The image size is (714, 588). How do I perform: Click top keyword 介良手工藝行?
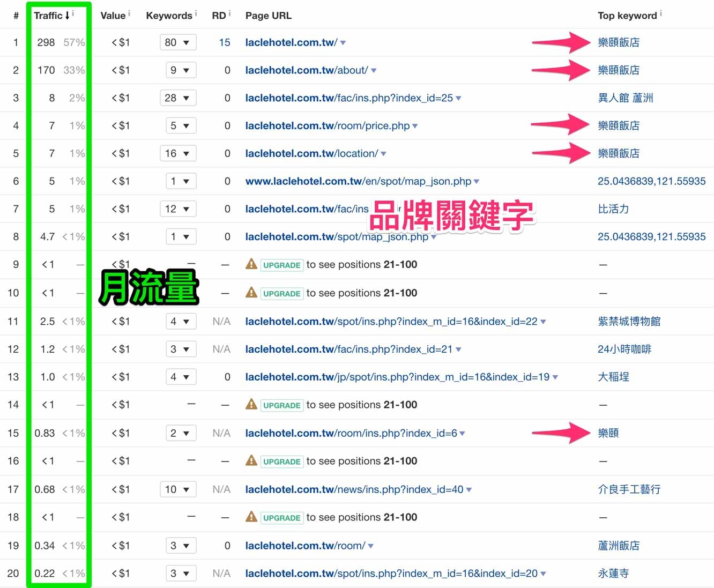coord(629,489)
